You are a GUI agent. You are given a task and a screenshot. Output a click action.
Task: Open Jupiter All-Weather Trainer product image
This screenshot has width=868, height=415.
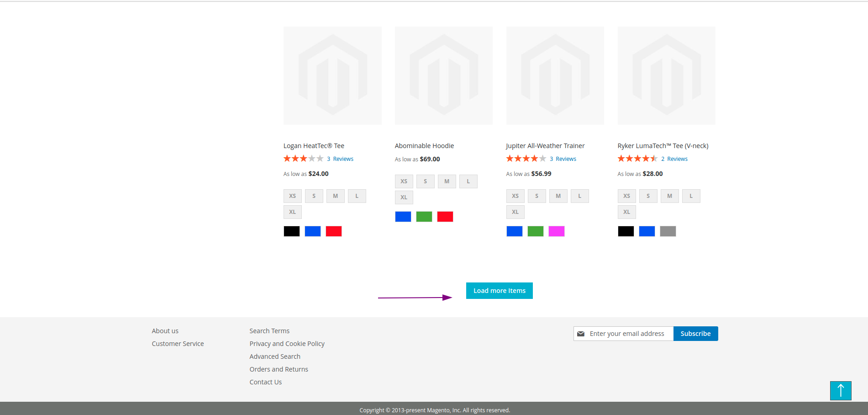555,75
